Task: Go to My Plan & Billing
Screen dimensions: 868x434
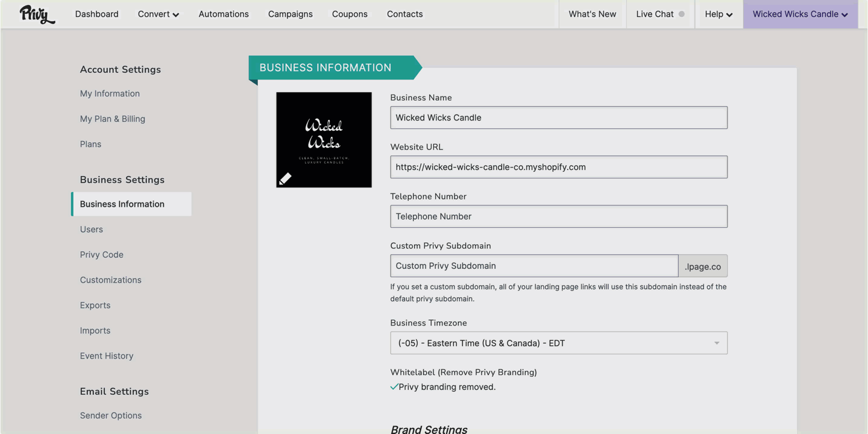Action: (x=113, y=119)
